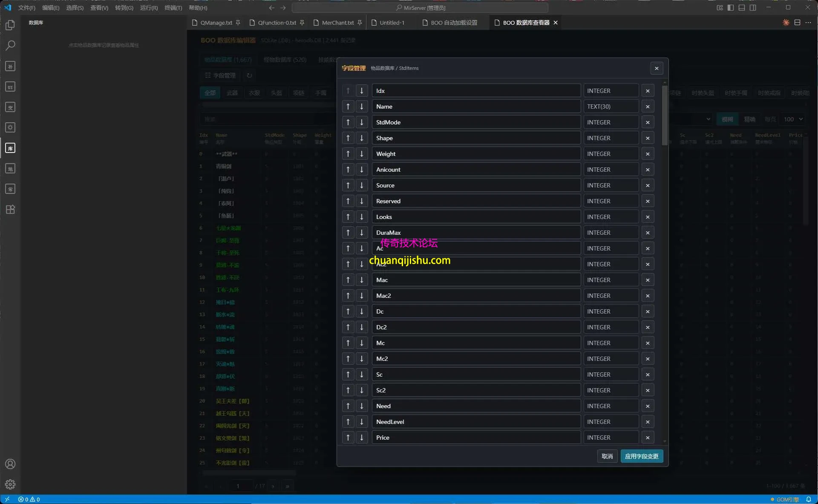The image size is (818, 504).
Task: Move the Dc field up
Action: [x=348, y=311]
